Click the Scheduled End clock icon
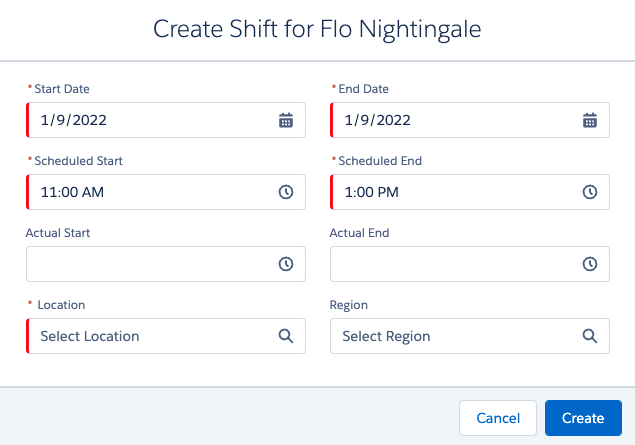 point(590,192)
